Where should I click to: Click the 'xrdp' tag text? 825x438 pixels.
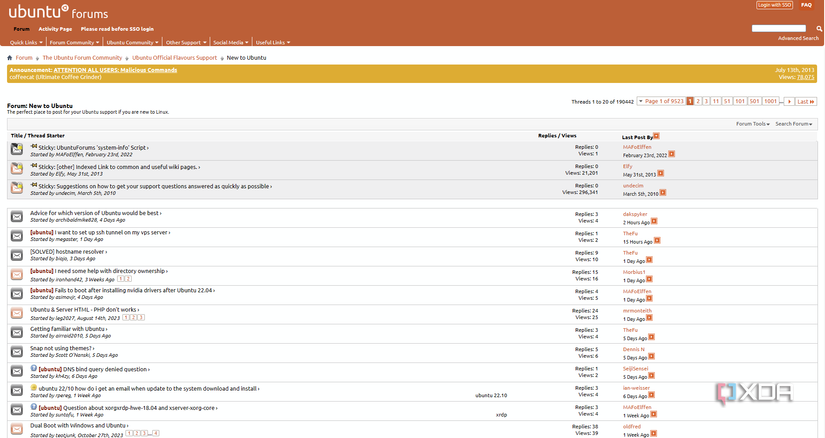pos(501,415)
